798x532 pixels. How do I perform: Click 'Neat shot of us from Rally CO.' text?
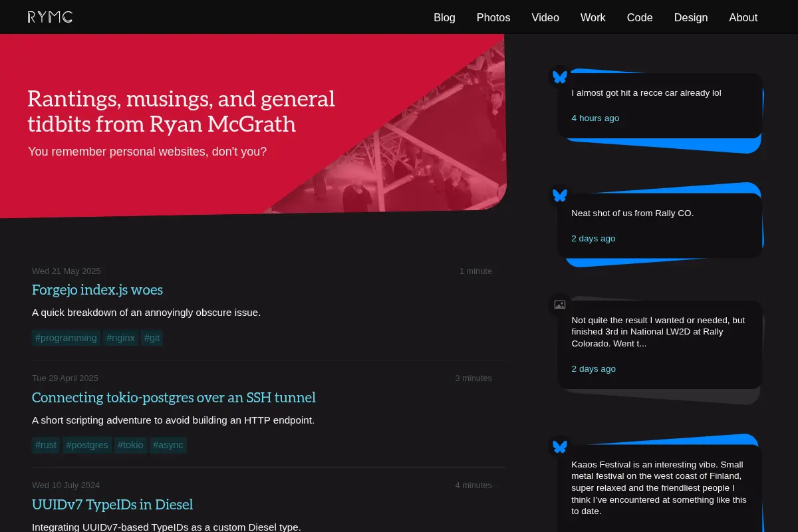632,213
